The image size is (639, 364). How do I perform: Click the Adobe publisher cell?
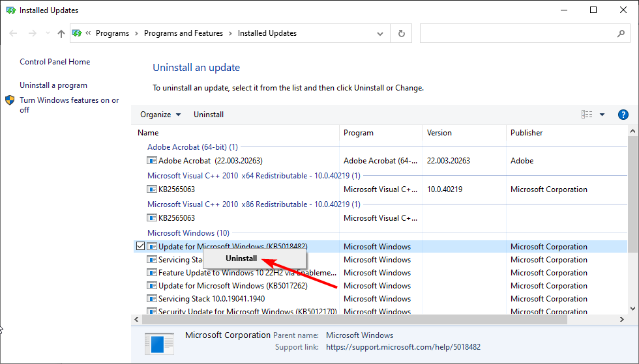pyautogui.click(x=522, y=160)
